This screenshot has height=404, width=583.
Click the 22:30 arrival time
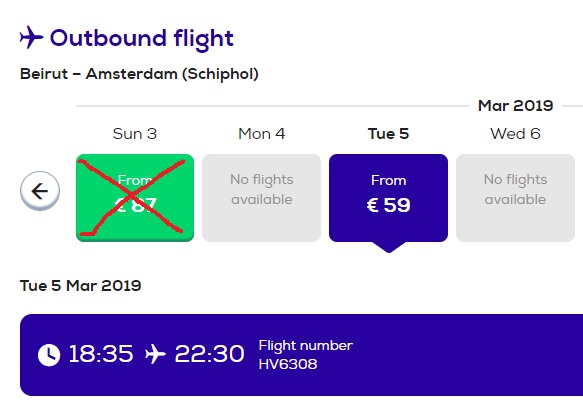click(209, 353)
